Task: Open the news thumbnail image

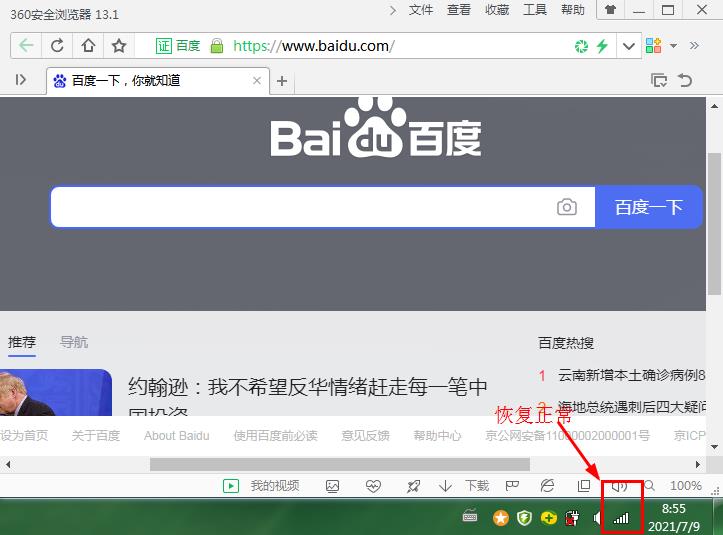Action: point(56,392)
